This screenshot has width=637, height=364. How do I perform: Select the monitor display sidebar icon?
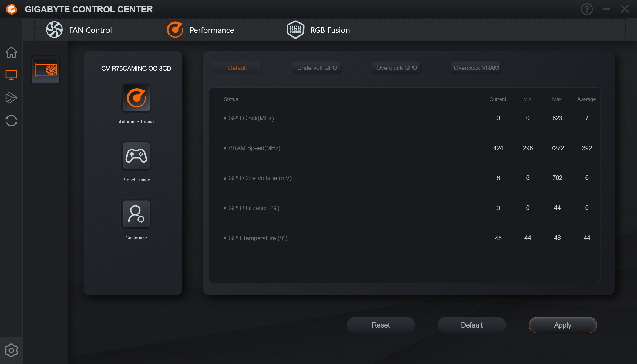pos(11,75)
